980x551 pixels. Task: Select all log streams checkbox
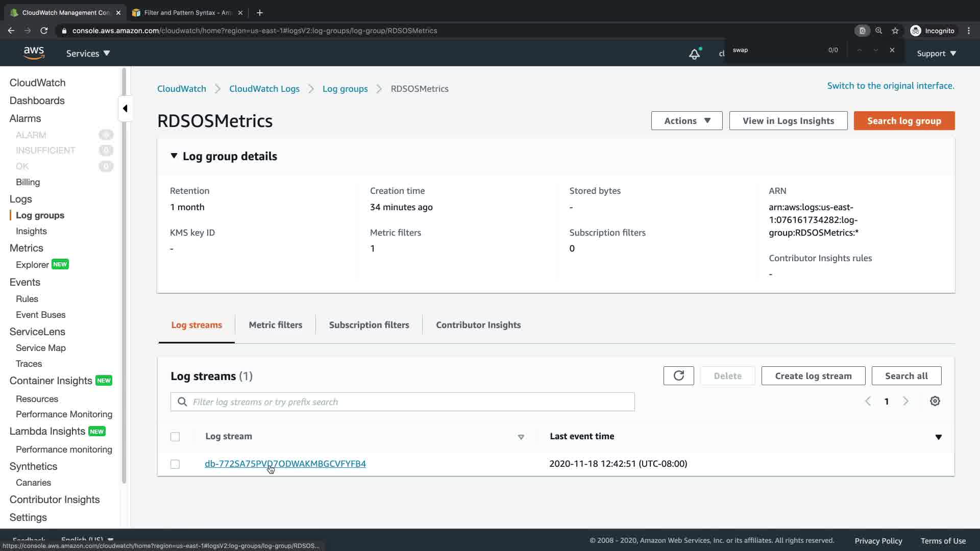175,437
